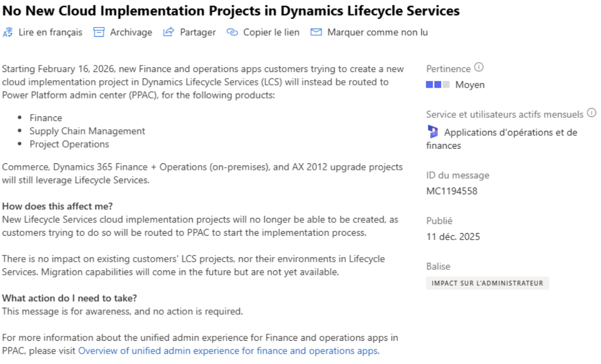Click the envelope icon to mark unread
The height and width of the screenshot is (364, 601).
[x=316, y=32]
